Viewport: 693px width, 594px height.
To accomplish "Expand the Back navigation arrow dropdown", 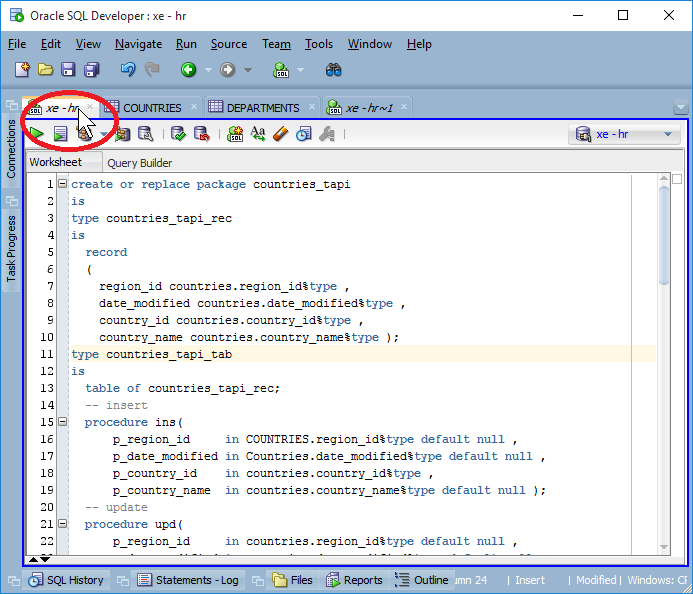I will coord(208,70).
